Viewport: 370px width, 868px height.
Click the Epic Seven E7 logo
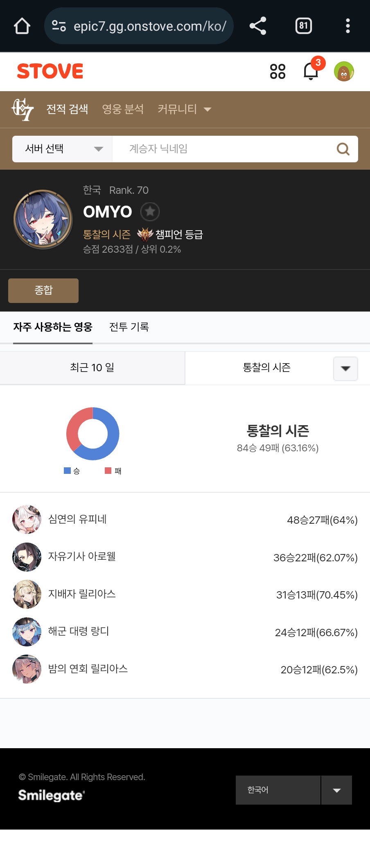point(22,109)
